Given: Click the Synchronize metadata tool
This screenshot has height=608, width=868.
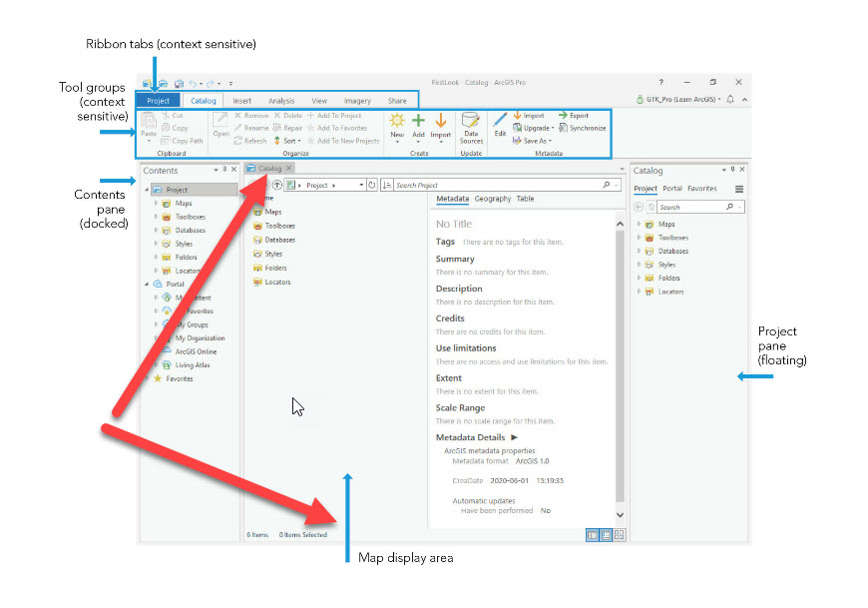Looking at the screenshot, I should click(583, 128).
